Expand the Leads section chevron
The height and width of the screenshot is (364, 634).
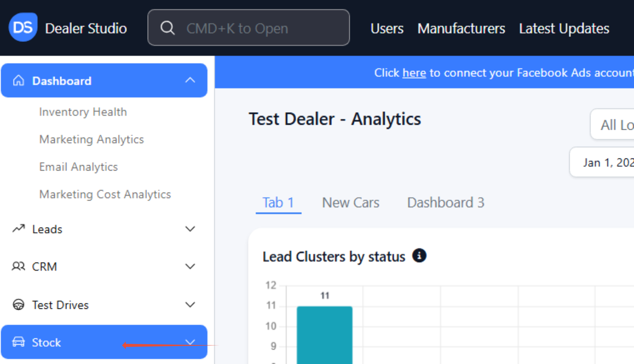point(190,229)
